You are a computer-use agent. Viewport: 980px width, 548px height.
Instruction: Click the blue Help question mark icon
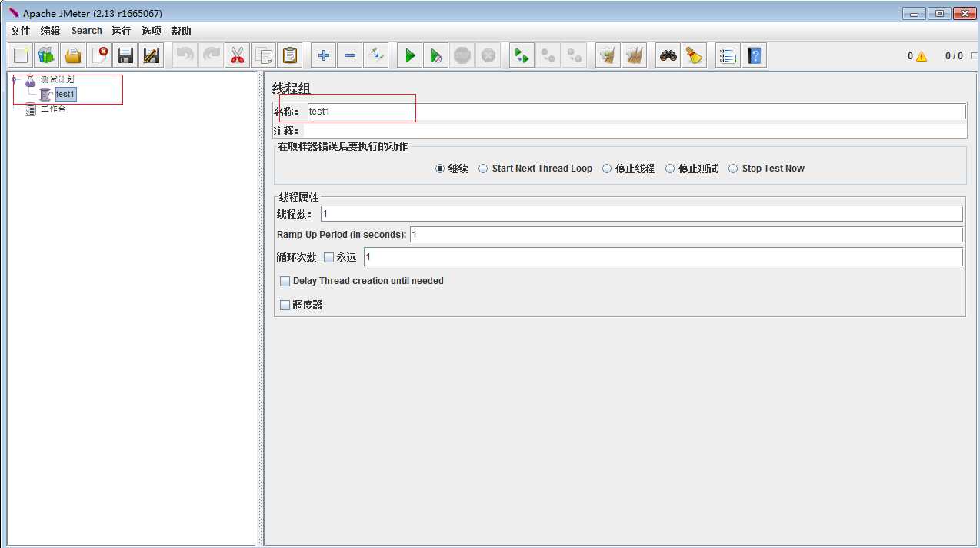(x=755, y=55)
